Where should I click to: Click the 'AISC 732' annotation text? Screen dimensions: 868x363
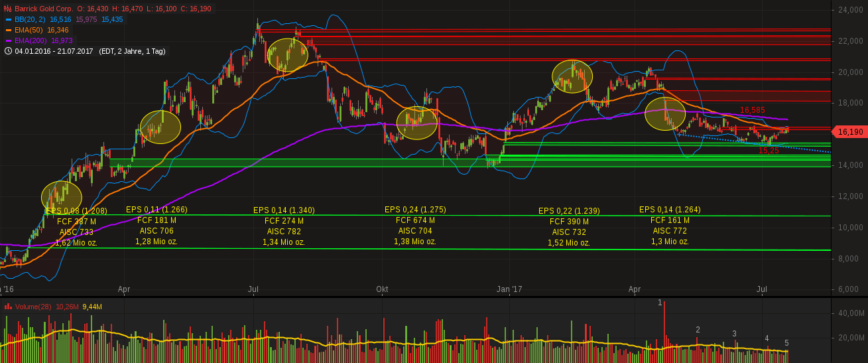click(569, 232)
